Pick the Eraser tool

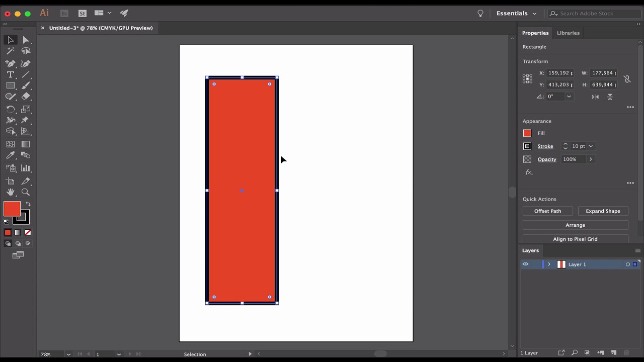click(26, 97)
